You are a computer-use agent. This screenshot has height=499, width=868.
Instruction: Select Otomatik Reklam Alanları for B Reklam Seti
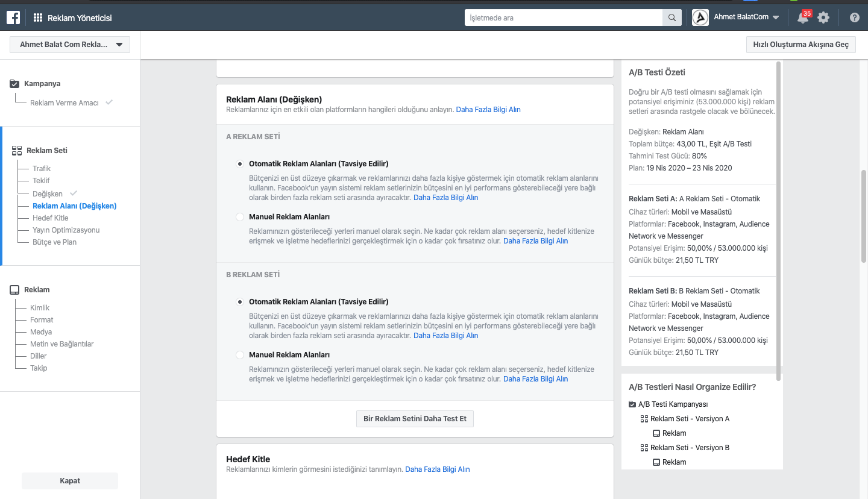point(240,302)
